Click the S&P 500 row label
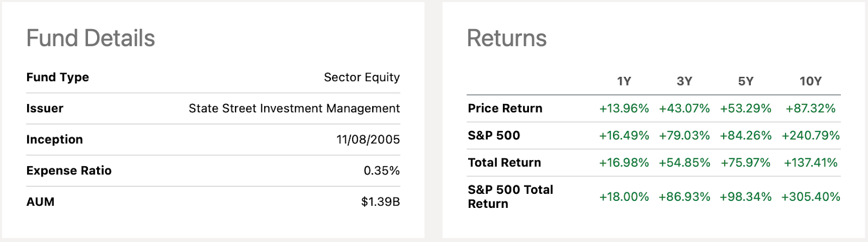 click(x=494, y=135)
